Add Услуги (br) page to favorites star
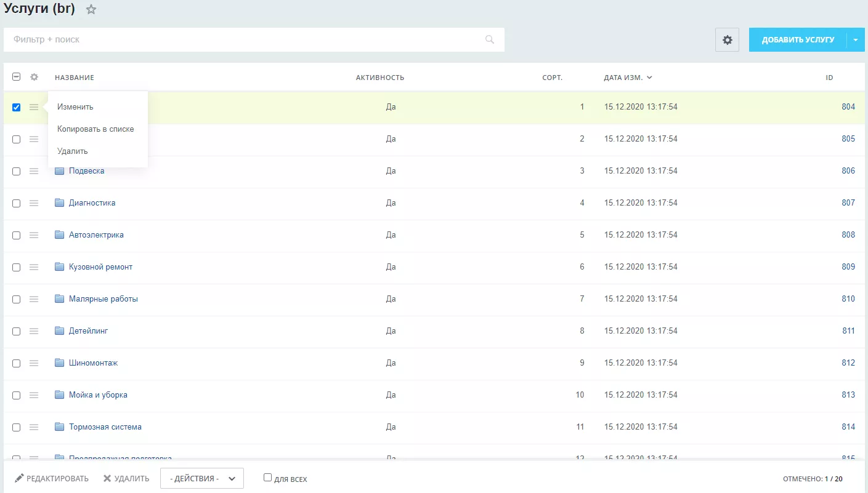Image resolution: width=868 pixels, height=493 pixels. [91, 10]
